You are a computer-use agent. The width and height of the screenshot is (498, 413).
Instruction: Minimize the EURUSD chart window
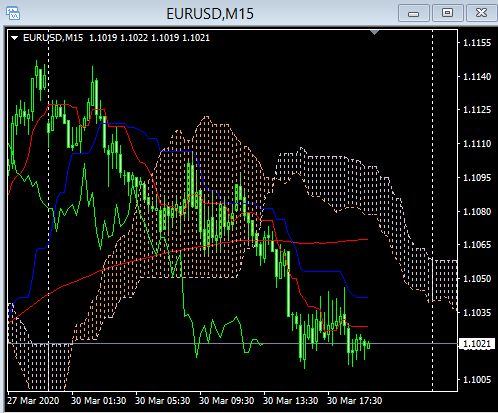(x=414, y=13)
